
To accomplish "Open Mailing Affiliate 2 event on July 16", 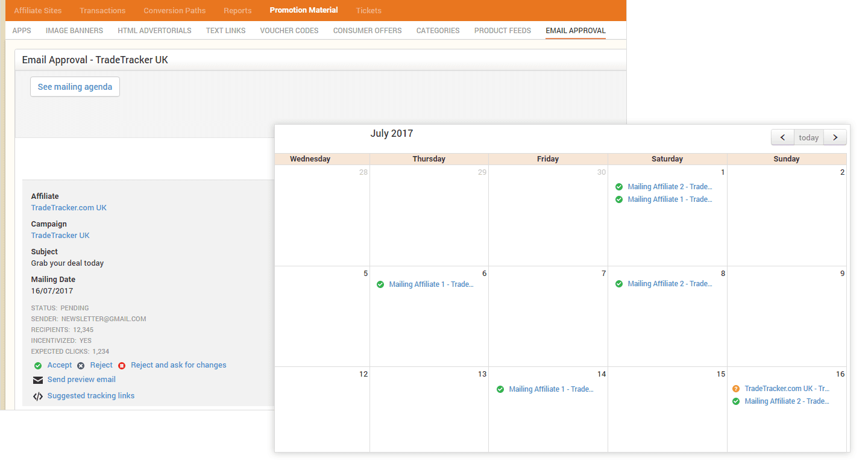I will (787, 401).
